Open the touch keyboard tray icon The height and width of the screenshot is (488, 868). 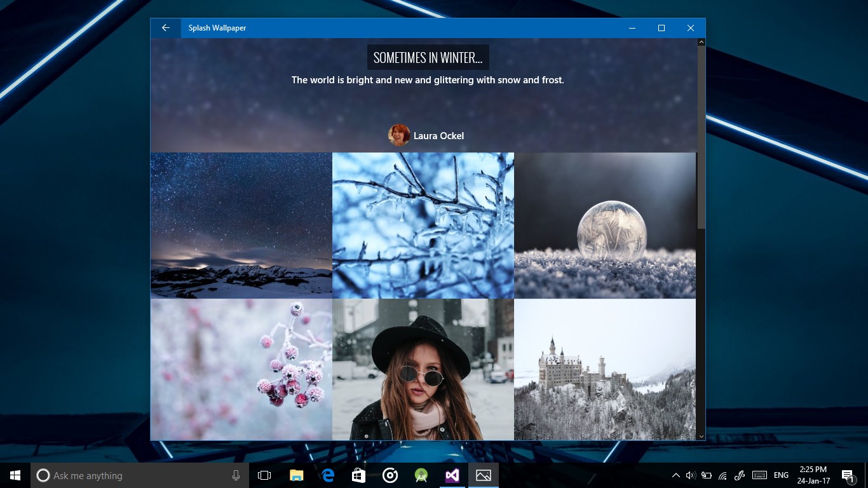[759, 475]
